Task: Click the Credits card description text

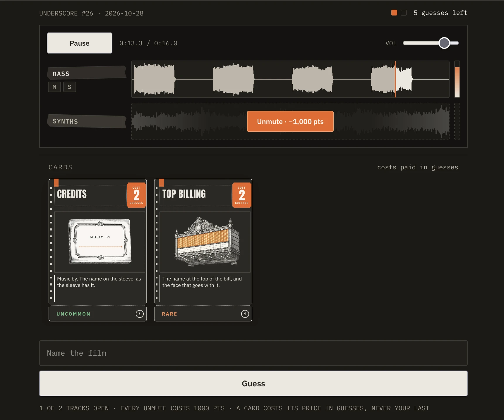Action: tap(99, 282)
